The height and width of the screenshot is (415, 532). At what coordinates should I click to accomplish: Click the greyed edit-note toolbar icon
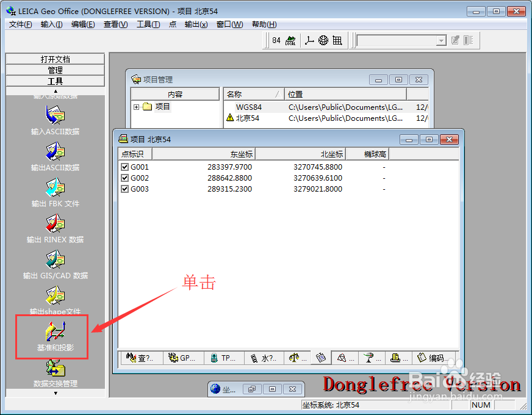tap(455, 40)
